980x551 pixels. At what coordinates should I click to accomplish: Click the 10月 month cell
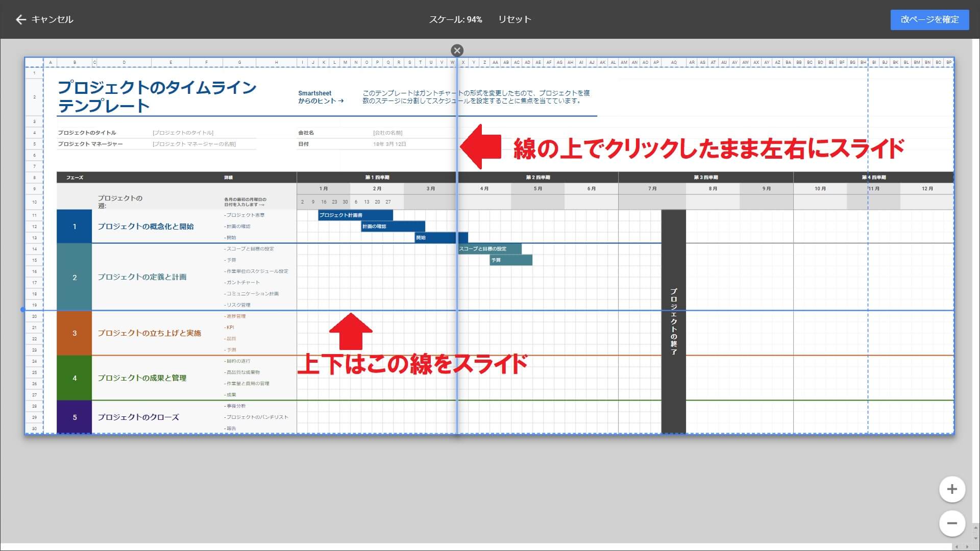click(x=820, y=189)
